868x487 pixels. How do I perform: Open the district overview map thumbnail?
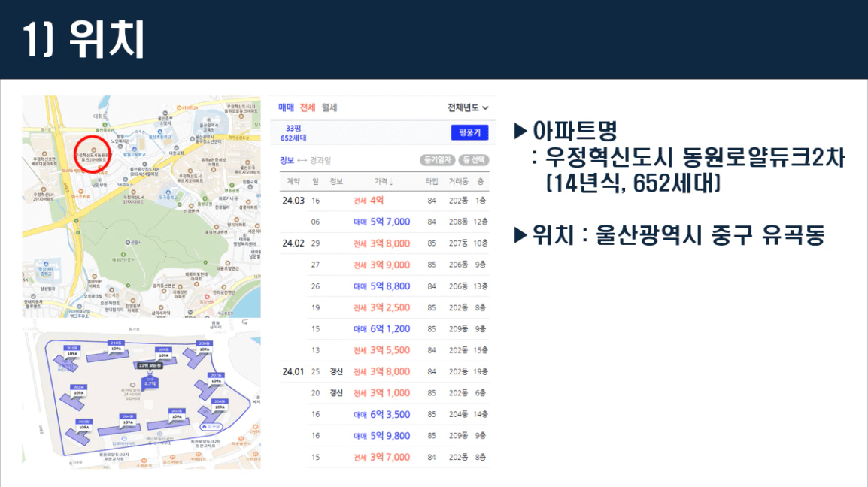[141, 207]
